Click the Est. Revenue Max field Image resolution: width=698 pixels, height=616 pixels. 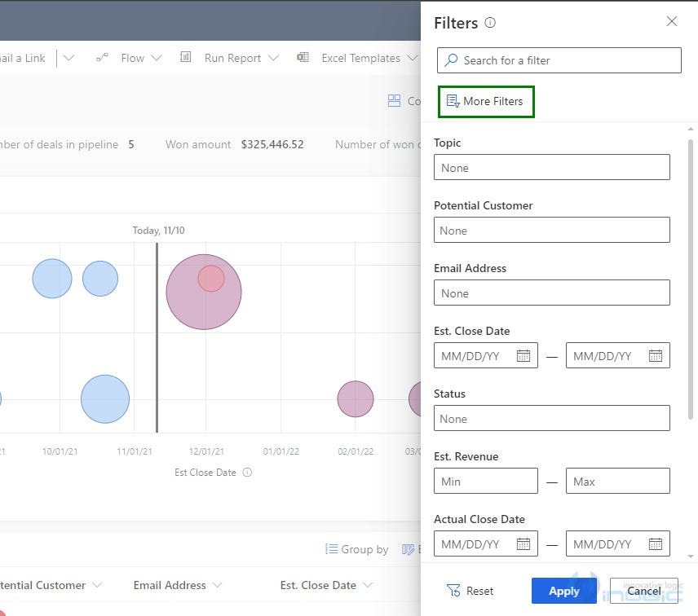pos(618,481)
